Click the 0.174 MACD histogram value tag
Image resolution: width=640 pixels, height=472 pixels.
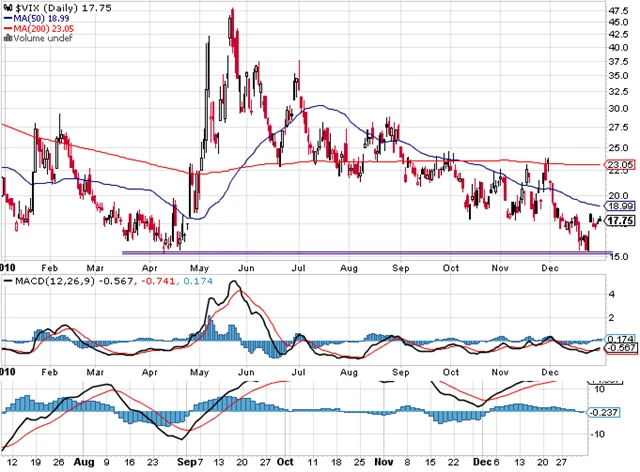click(x=622, y=341)
